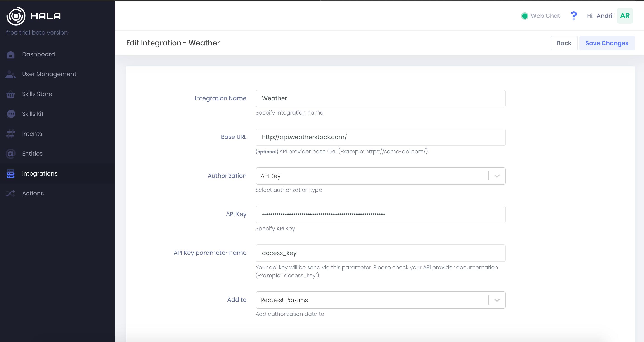The height and width of the screenshot is (342, 644).
Task: Click the masked API Key field
Action: [x=380, y=214]
